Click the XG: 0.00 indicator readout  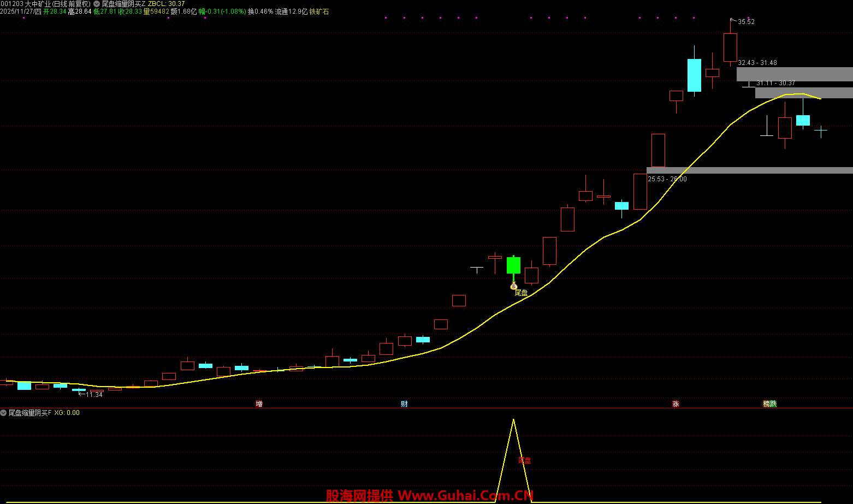tap(67, 413)
